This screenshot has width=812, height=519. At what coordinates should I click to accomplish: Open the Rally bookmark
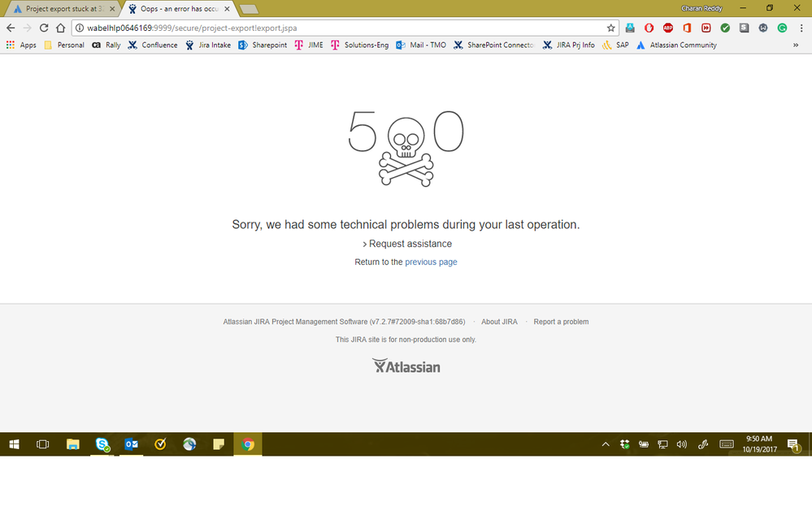106,45
